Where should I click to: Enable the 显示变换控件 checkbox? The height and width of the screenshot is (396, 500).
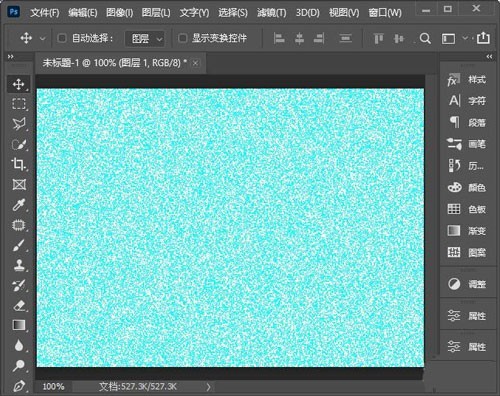[182, 38]
